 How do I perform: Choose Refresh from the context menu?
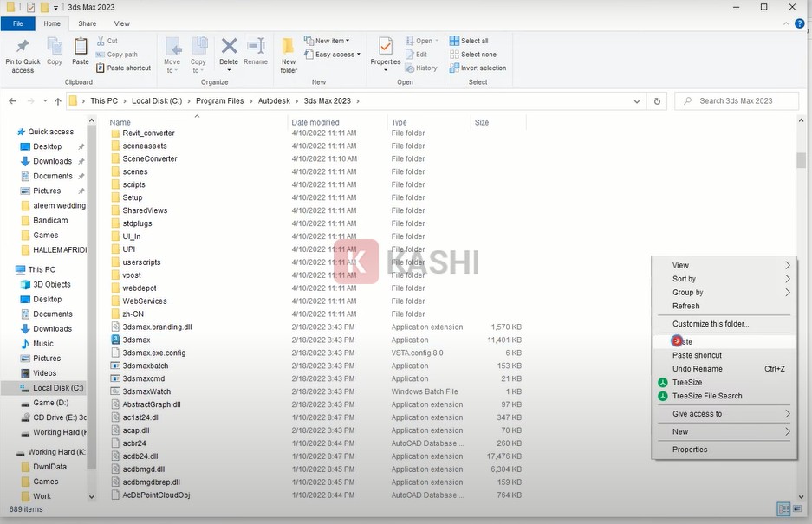click(685, 306)
